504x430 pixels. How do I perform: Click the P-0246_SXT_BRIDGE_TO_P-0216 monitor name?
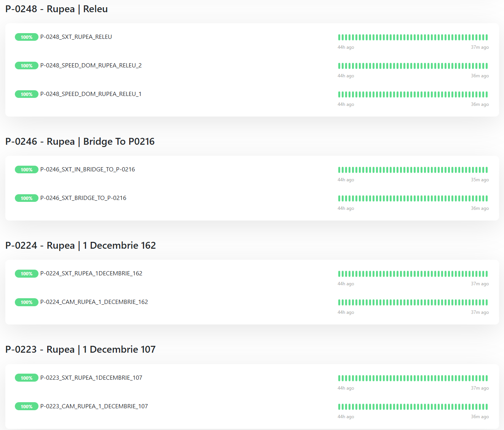[83, 198]
